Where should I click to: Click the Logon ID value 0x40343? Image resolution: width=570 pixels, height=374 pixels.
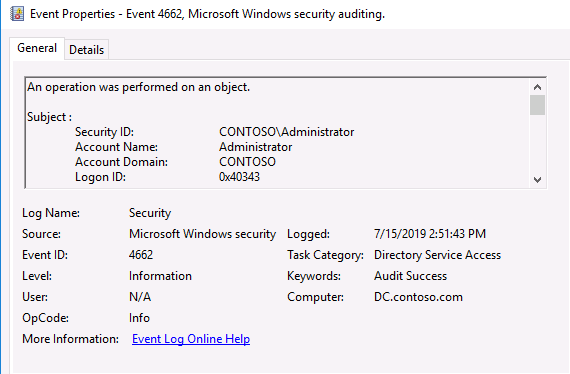tap(239, 177)
